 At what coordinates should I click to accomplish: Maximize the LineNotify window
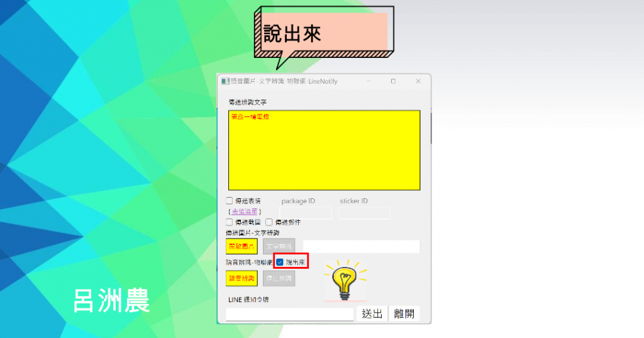click(x=393, y=81)
